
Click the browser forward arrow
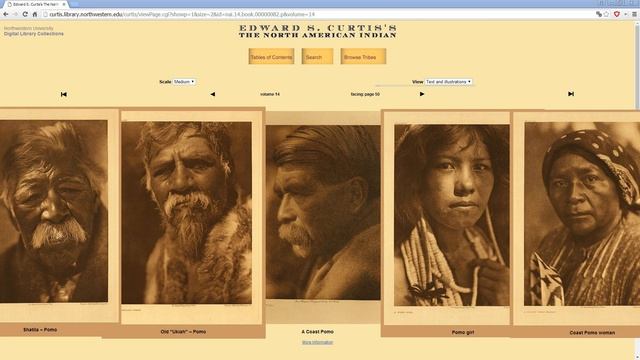click(15, 14)
